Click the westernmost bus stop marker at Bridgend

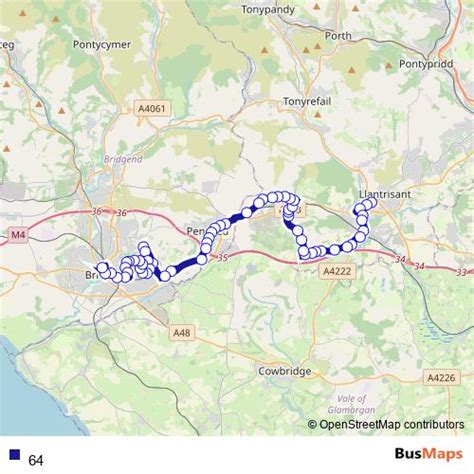101,267
